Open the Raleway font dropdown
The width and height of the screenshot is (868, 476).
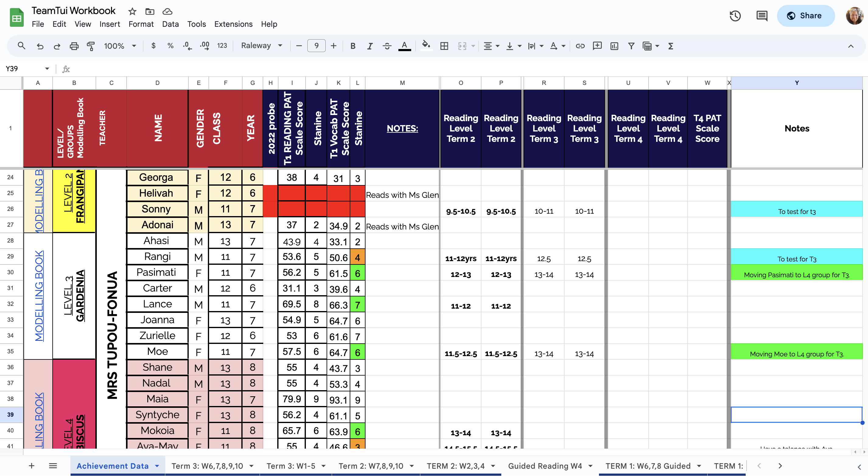tap(261, 45)
